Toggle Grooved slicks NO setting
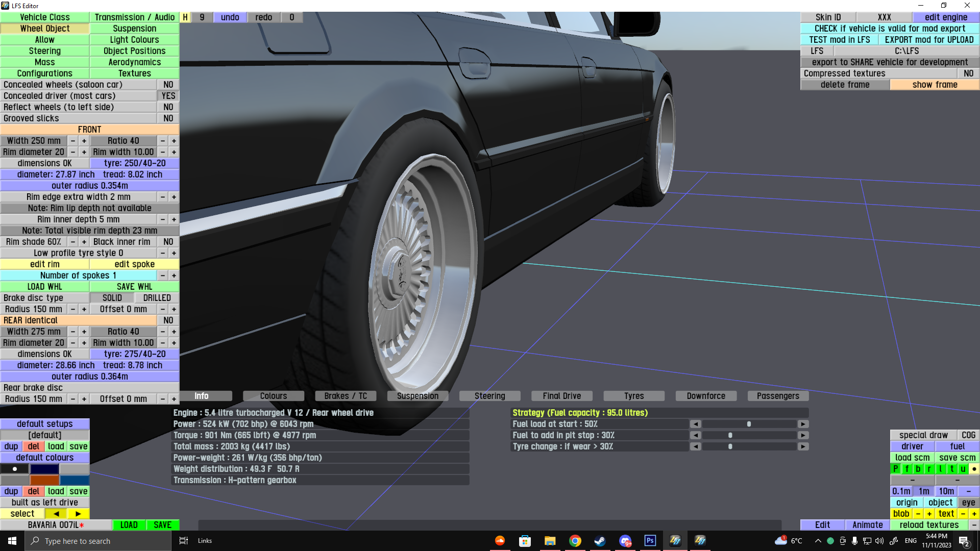Viewport: 980px width, 551px height. (x=168, y=118)
